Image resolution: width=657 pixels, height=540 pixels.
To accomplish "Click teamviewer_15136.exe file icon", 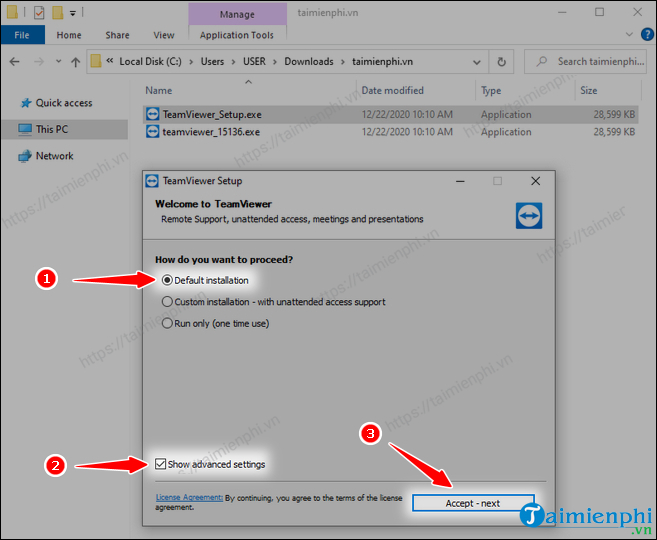I will 153,132.
